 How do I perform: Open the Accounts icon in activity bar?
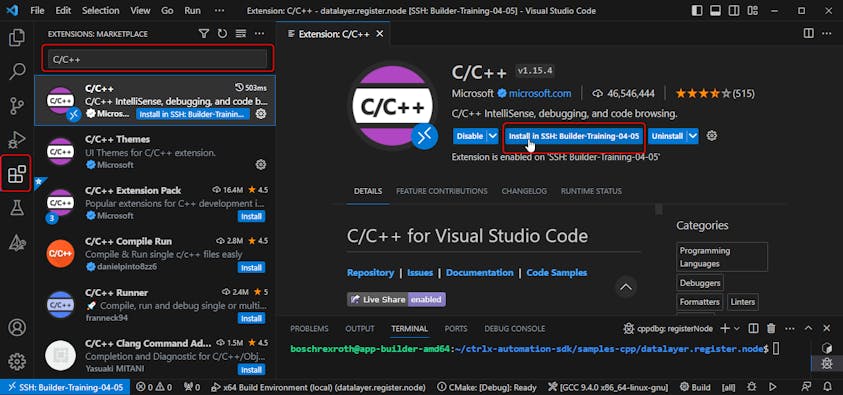[x=17, y=327]
